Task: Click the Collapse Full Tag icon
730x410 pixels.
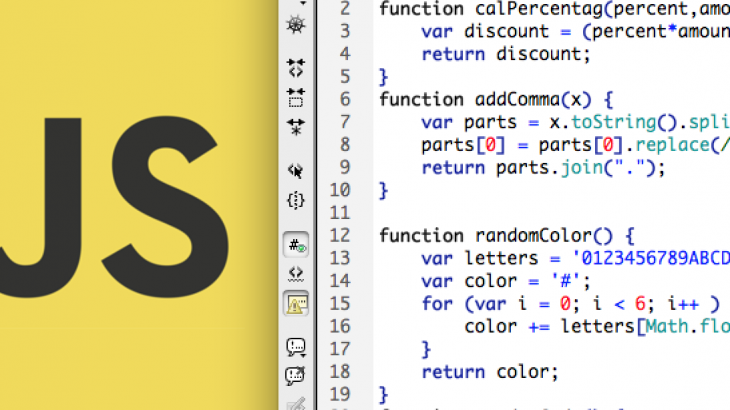Action: click(x=296, y=68)
